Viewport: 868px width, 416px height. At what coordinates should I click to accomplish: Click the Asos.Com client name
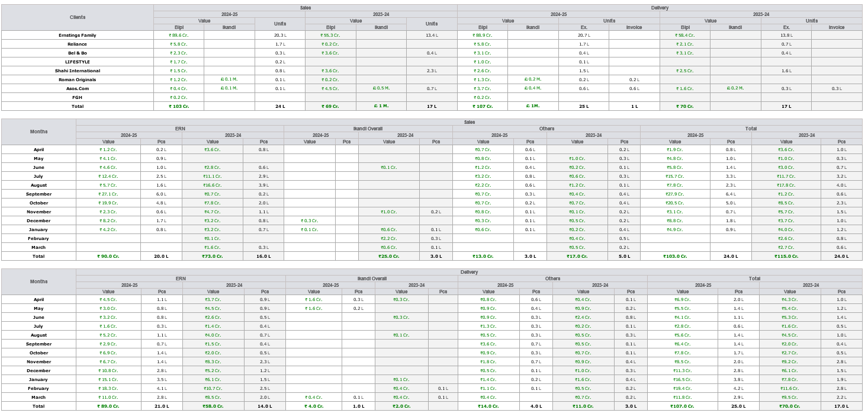(77, 88)
